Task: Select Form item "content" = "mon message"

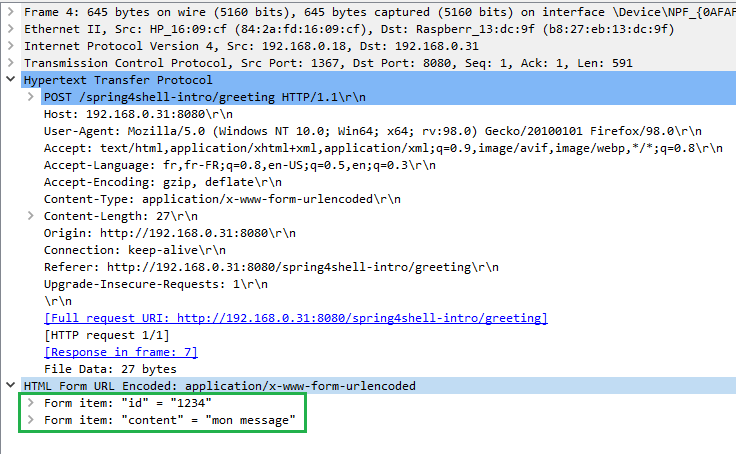Action: tap(169, 420)
